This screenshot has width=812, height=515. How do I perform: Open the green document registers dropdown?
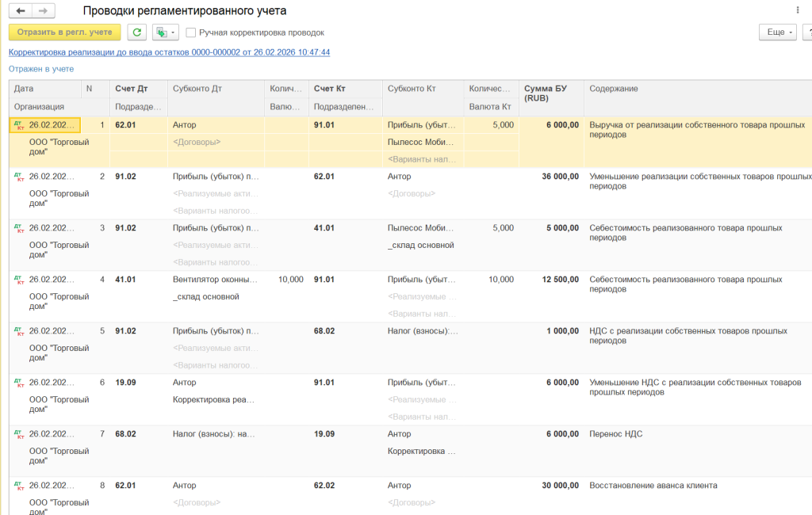(165, 32)
